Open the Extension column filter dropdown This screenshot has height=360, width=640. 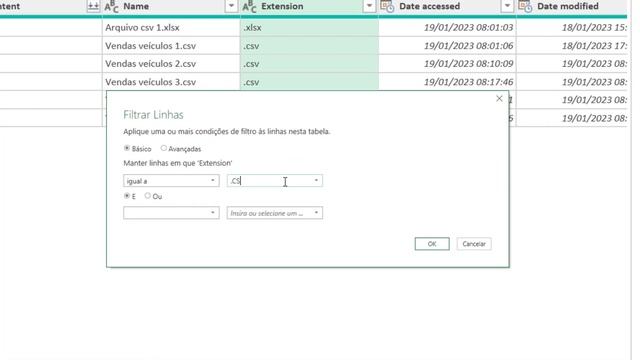click(369, 6)
